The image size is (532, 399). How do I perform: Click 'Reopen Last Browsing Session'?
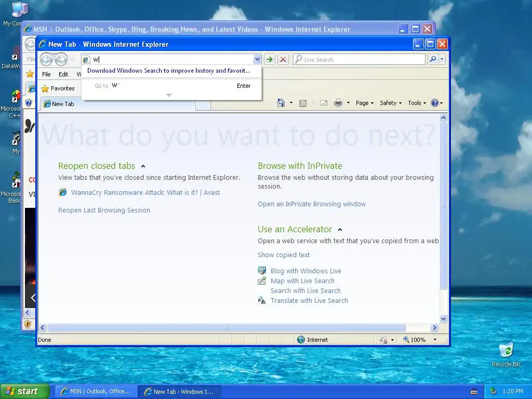[x=104, y=210]
